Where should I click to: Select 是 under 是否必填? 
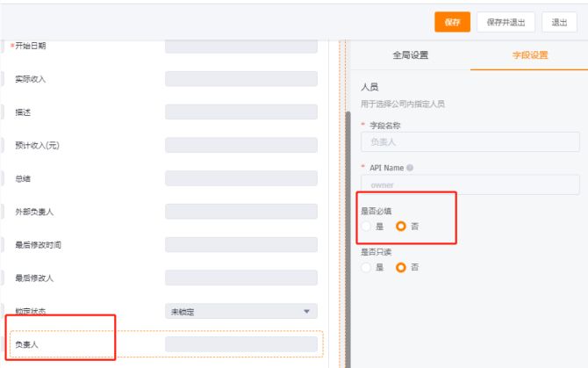point(367,226)
